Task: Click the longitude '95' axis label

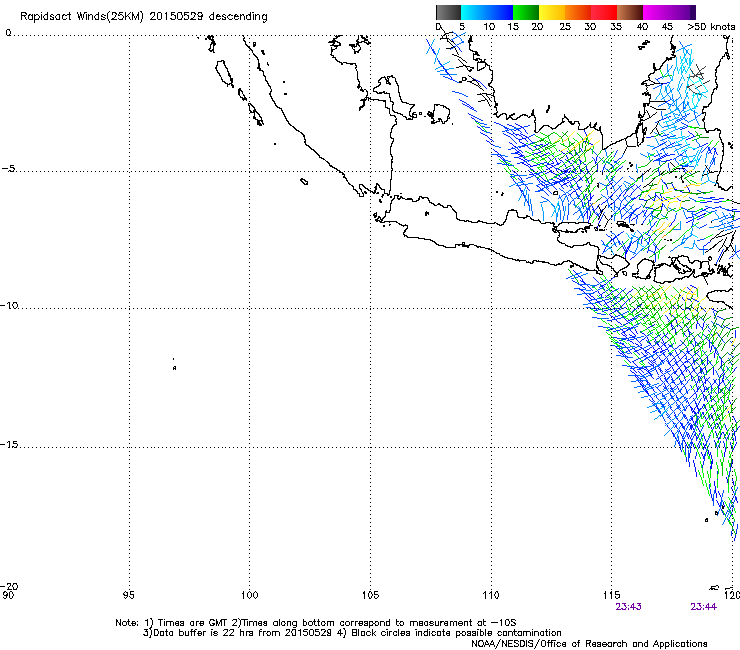Action: point(128,595)
